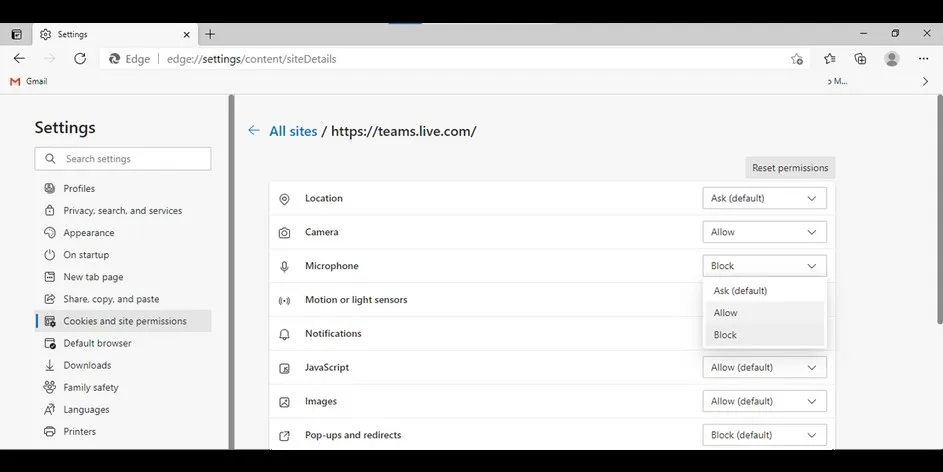Image resolution: width=943 pixels, height=472 pixels.
Task: Click the Images row icon
Action: pyautogui.click(x=284, y=402)
